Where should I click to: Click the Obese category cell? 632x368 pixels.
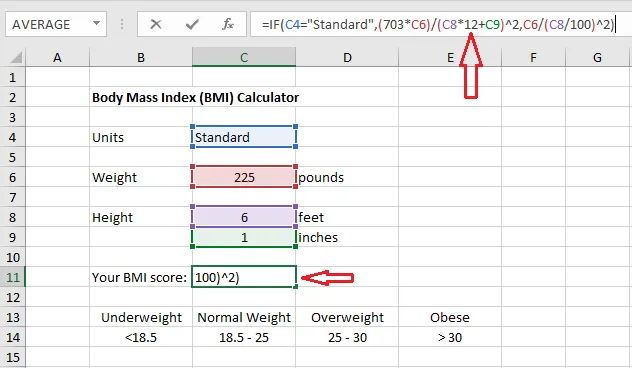pyautogui.click(x=450, y=317)
